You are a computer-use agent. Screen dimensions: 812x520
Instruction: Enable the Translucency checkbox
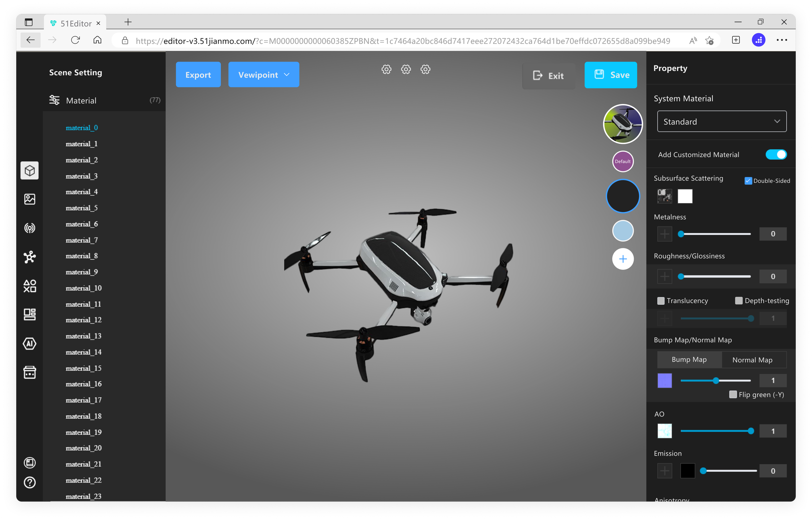pyautogui.click(x=661, y=301)
